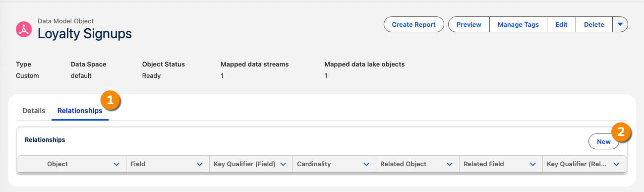Click the Data Model Object pink icon
The image size is (644, 192).
point(24,29)
